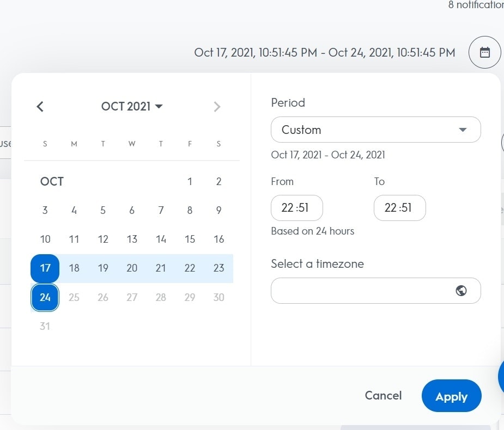Select October 20 in highlighted range
This screenshot has height=430, width=504.
pos(132,268)
